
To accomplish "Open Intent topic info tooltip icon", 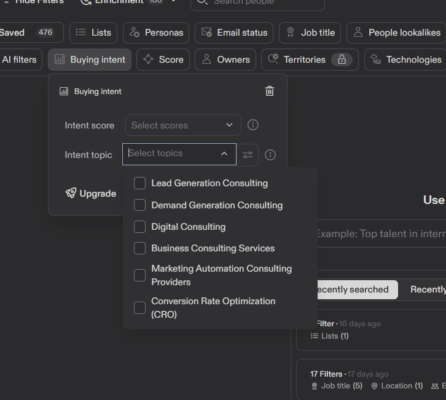I will pos(270,155).
